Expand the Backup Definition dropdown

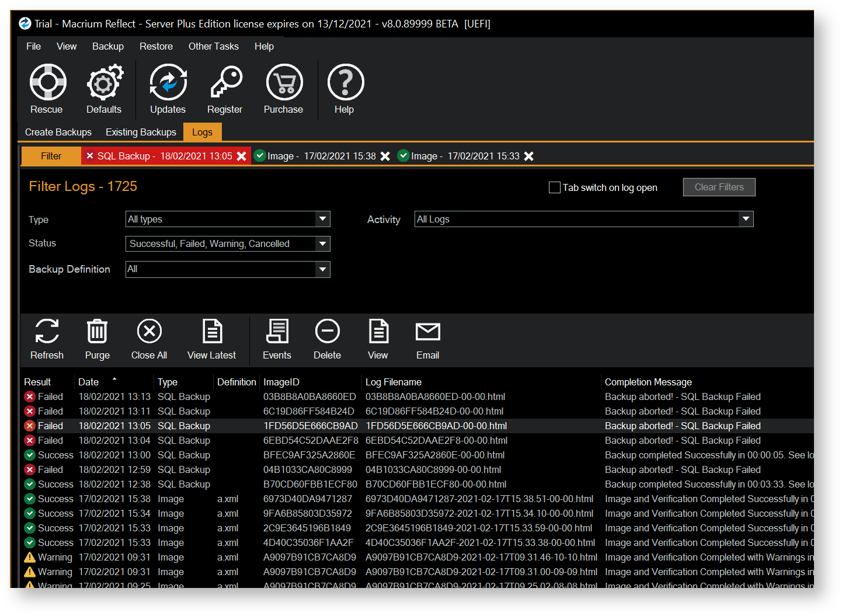point(323,269)
